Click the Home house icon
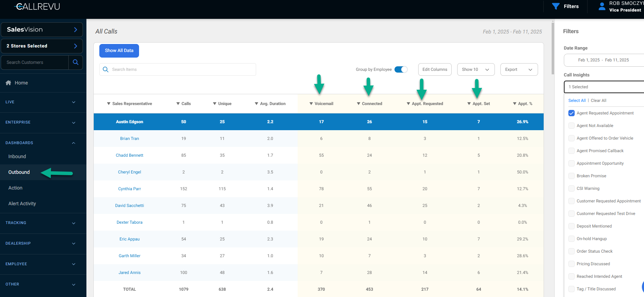Screen dimensions: 644x297 [8, 83]
